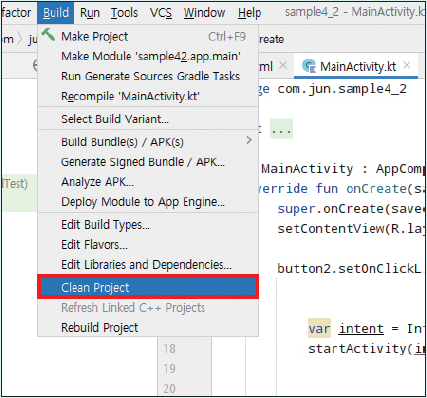Open Edit Build Types dialog
Viewport: 427px width, 398px height.
(148, 225)
